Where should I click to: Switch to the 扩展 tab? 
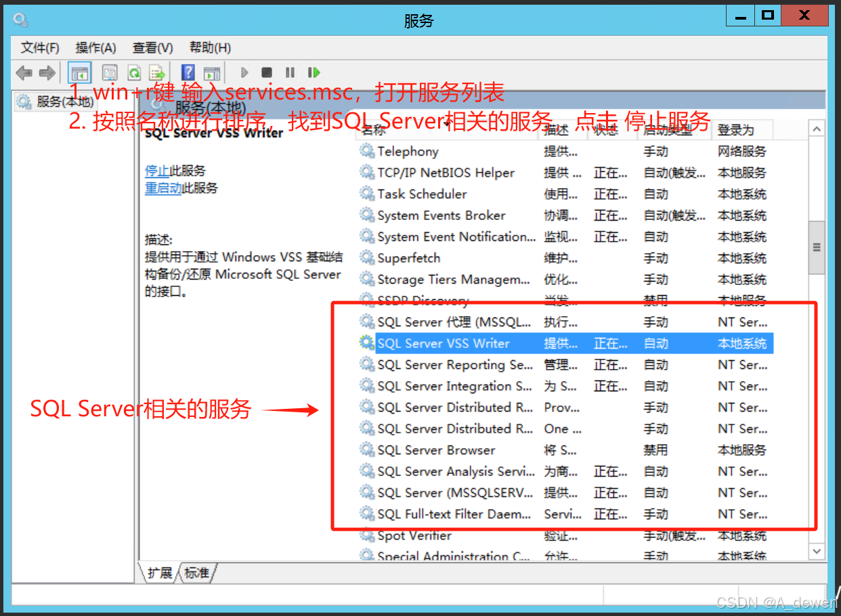click(160, 573)
